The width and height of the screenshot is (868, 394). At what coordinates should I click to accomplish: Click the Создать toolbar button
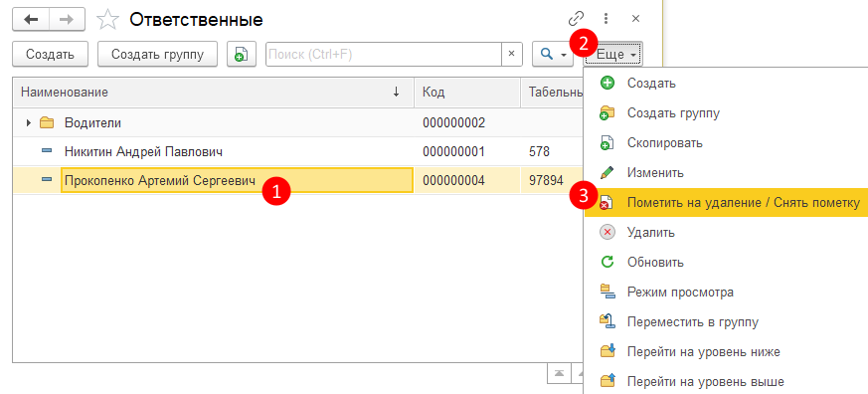pos(51,55)
